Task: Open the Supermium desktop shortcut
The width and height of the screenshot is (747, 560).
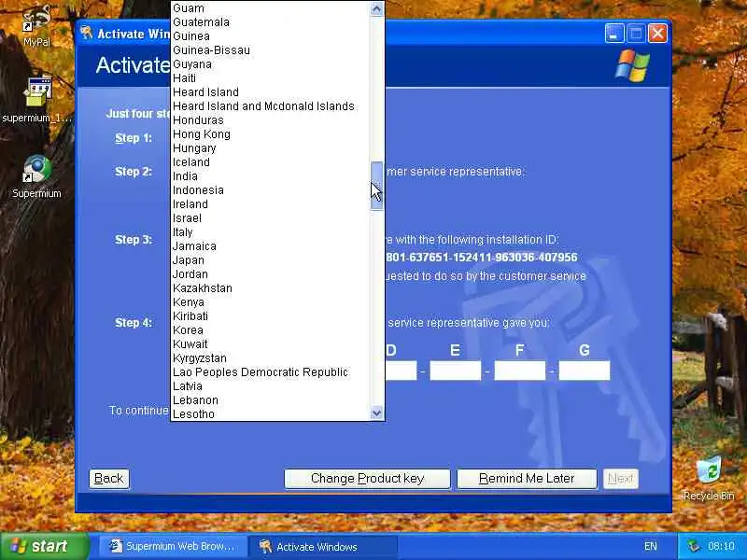Action: point(36,176)
